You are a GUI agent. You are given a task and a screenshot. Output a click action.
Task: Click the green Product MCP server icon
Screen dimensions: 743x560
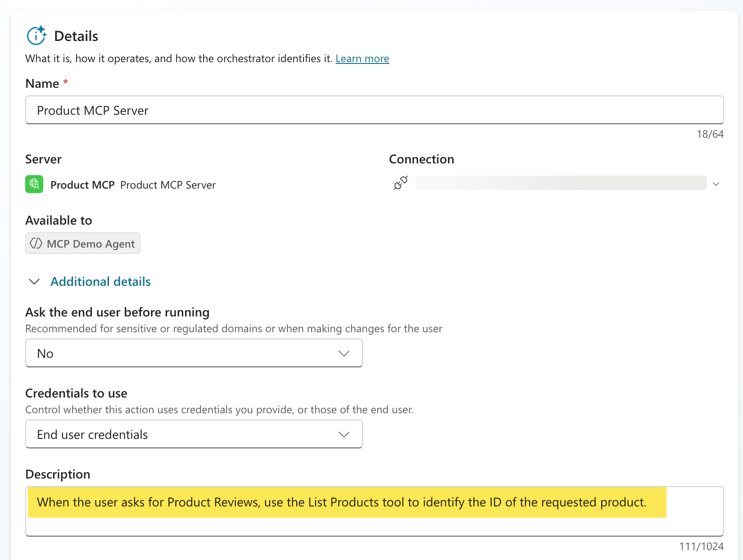coord(34,184)
